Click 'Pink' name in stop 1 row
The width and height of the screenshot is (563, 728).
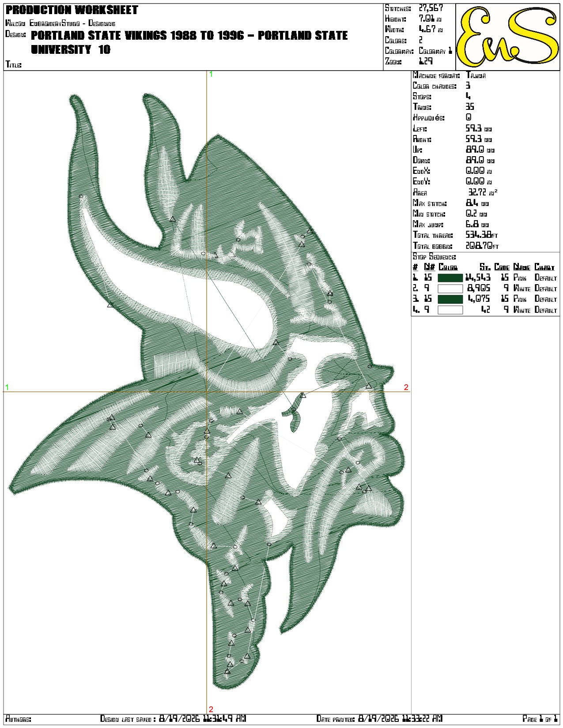(520, 278)
